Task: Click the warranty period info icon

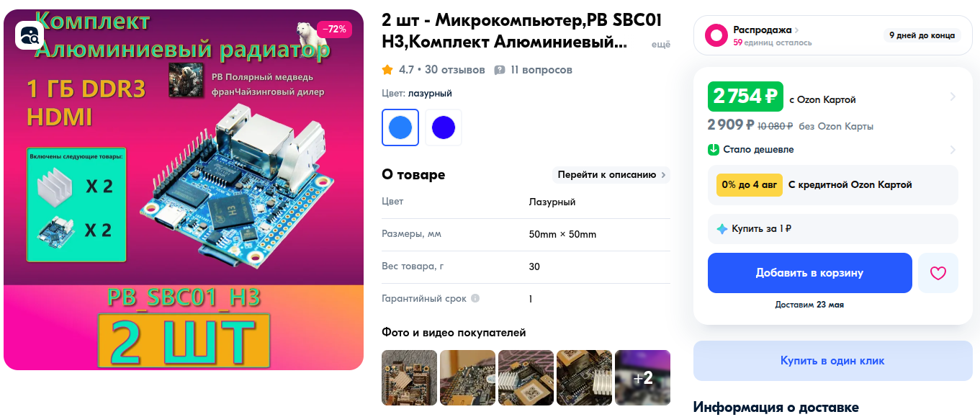Action: [475, 298]
